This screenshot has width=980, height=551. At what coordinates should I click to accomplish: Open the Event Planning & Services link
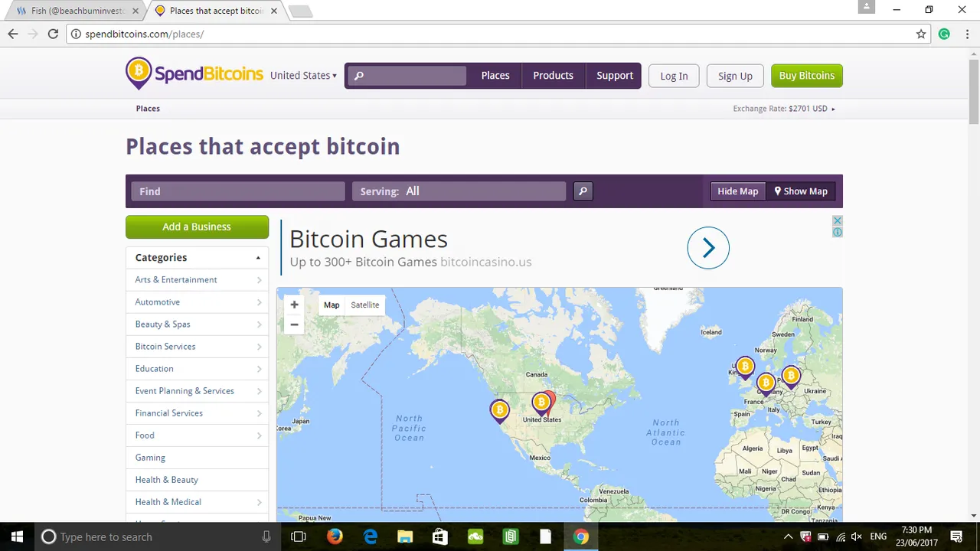(185, 391)
